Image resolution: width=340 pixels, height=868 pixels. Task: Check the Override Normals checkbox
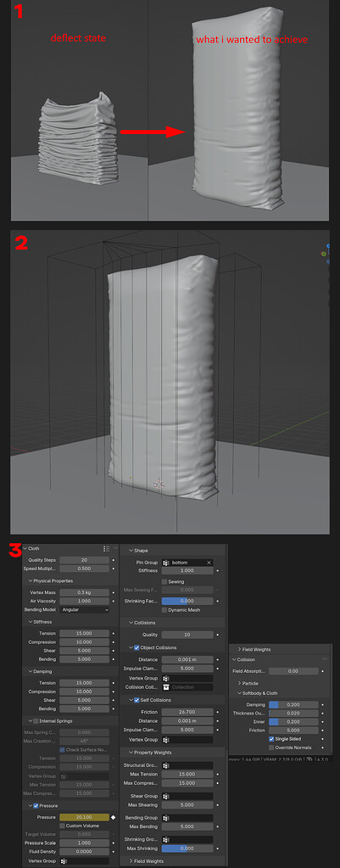tap(271, 748)
